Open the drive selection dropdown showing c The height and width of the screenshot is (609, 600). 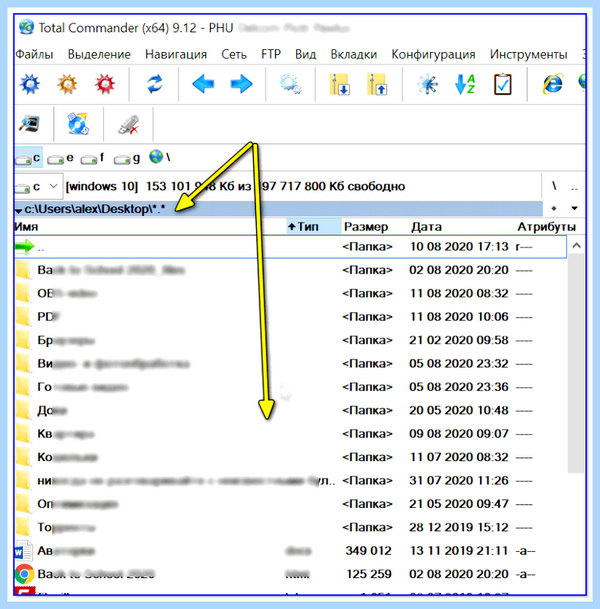click(x=38, y=187)
